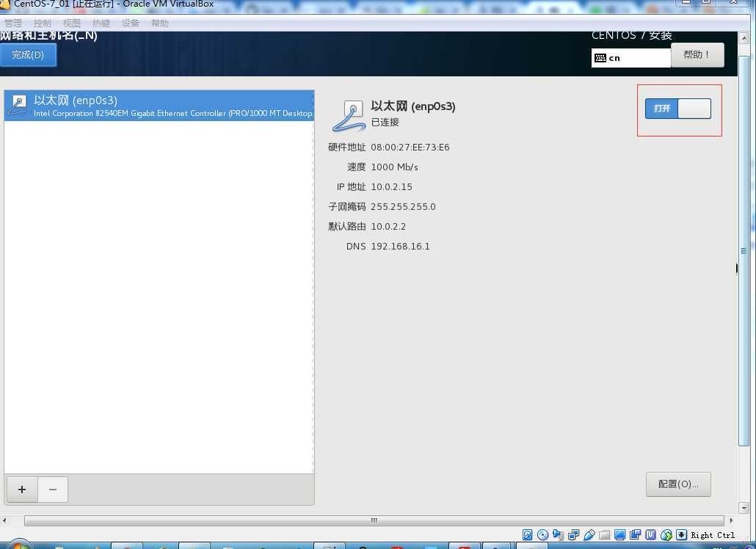Click the large ethernet icon beside enp0s3 title
The width and height of the screenshot is (756, 549).
349,116
